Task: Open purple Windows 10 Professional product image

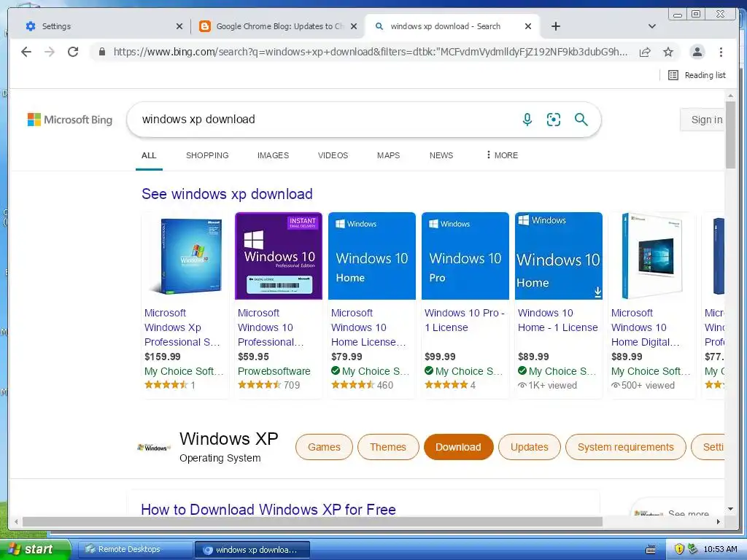Action: click(x=279, y=256)
